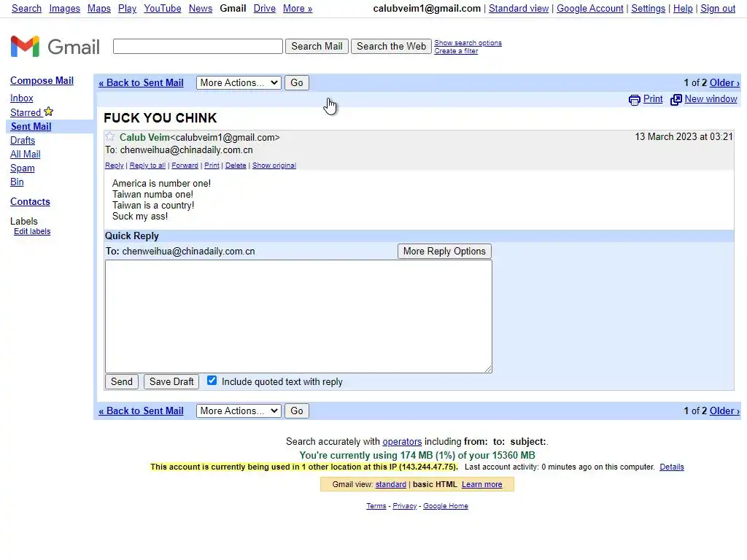Uncheck Include quoted text with reply

(x=212, y=381)
